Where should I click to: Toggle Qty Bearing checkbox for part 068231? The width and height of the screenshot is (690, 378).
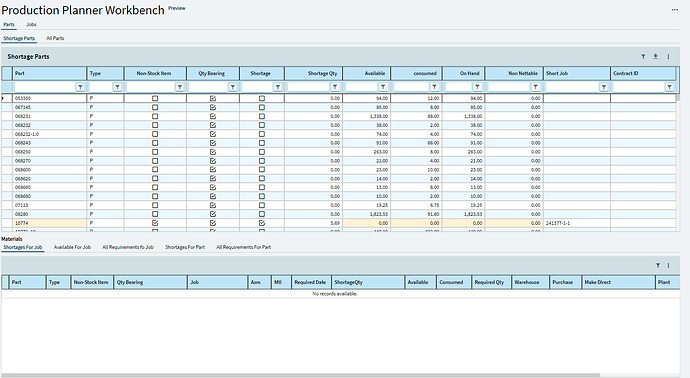point(213,116)
